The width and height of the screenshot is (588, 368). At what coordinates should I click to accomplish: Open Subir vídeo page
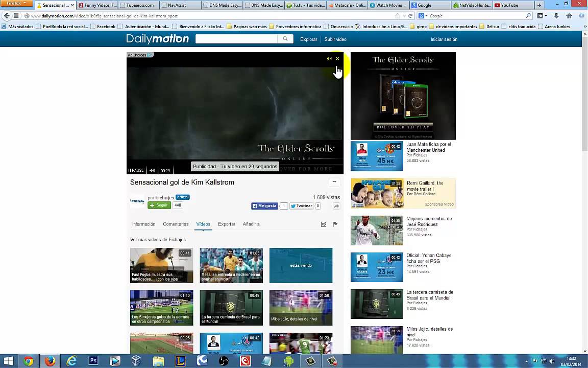click(x=335, y=39)
